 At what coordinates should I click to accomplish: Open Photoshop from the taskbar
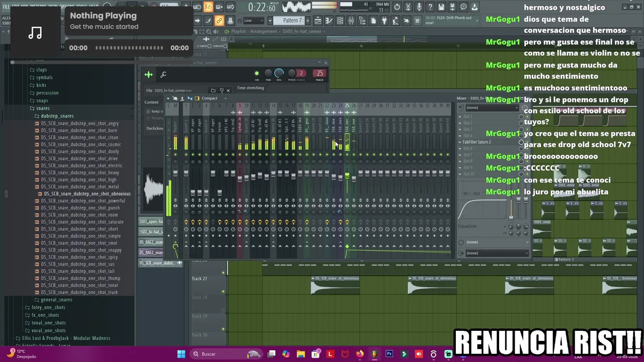(389, 354)
